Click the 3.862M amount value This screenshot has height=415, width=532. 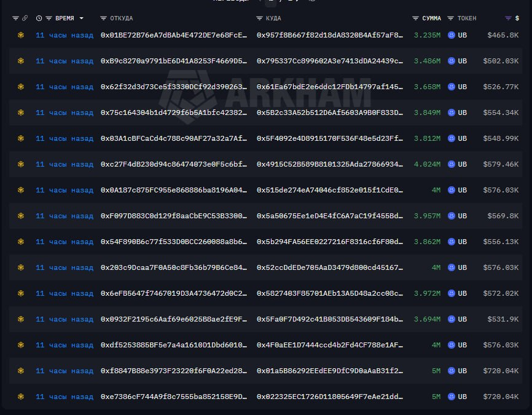click(x=427, y=242)
